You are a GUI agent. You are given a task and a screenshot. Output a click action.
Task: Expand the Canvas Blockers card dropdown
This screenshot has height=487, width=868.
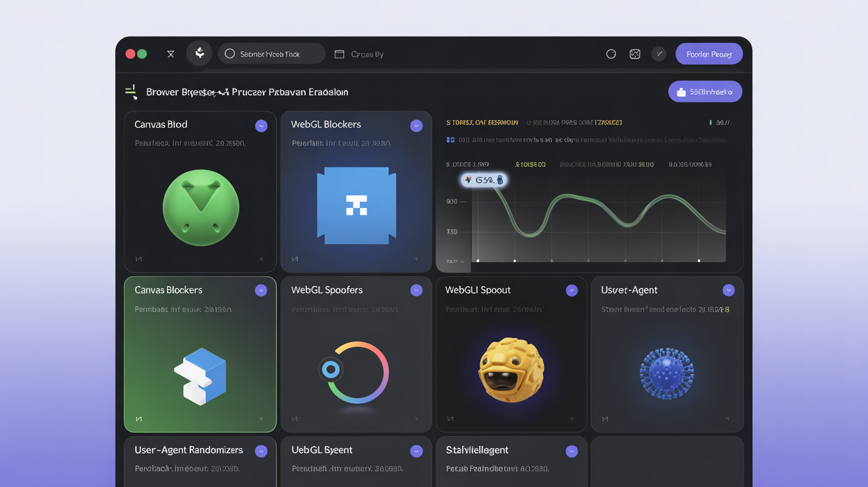(x=261, y=290)
